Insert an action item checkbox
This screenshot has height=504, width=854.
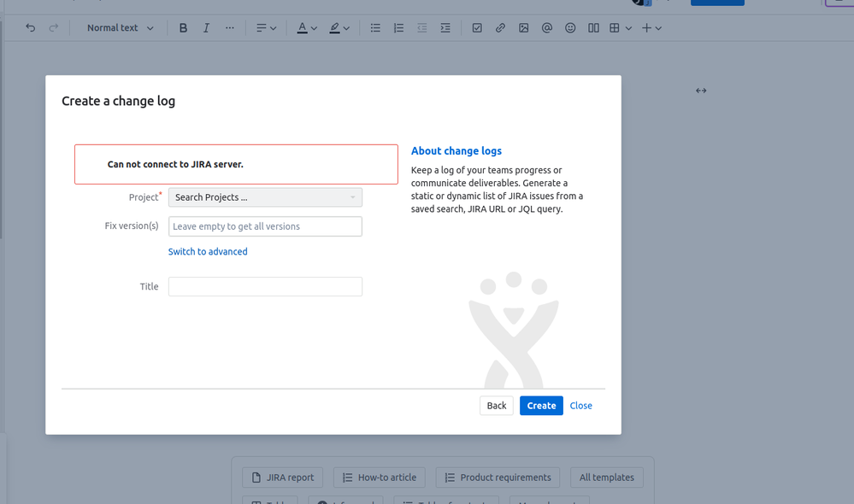pos(477,27)
